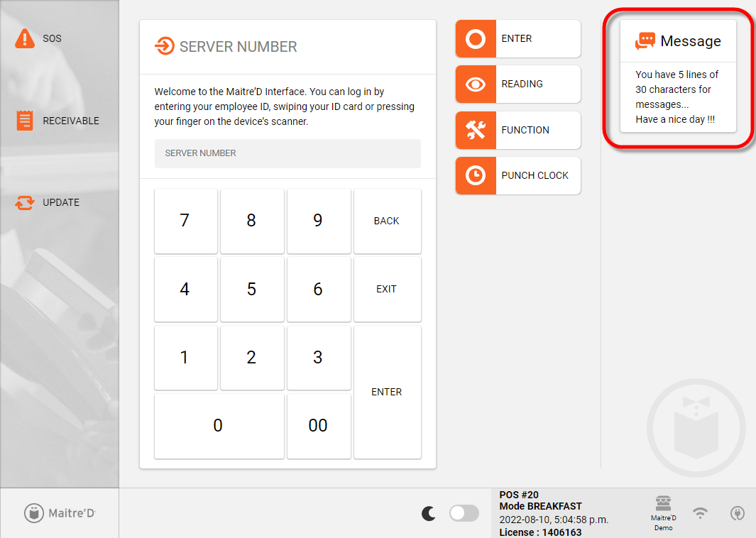Open Receivable from the sidebar icon
This screenshot has width=756, height=538.
click(x=25, y=121)
